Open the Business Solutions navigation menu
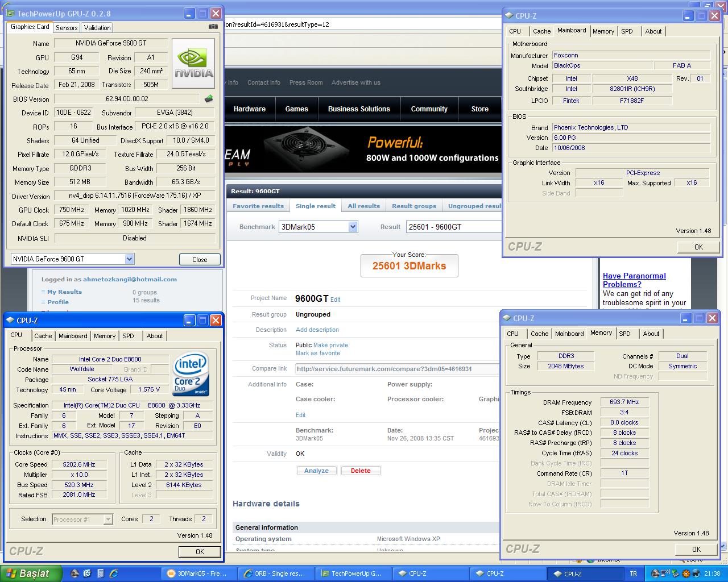 point(359,109)
